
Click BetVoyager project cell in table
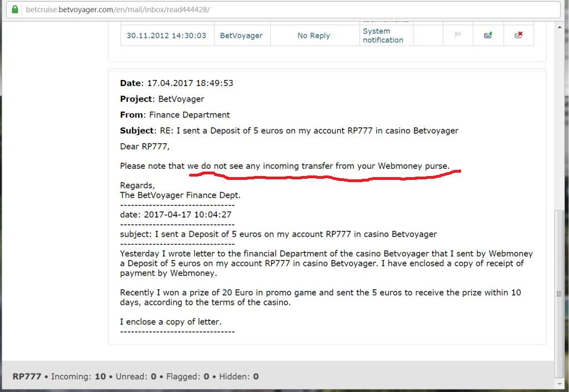click(241, 36)
